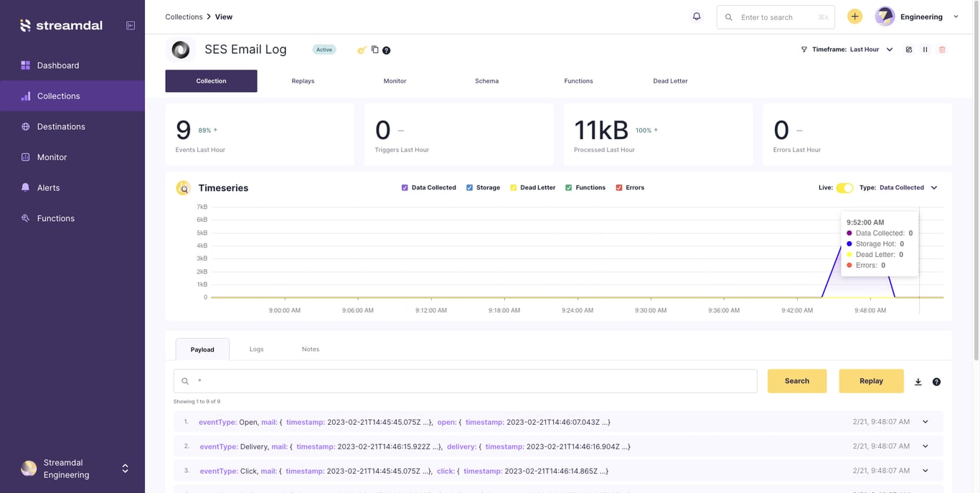The image size is (980, 493).
Task: Click the help icon beside collection title
Action: click(x=387, y=50)
